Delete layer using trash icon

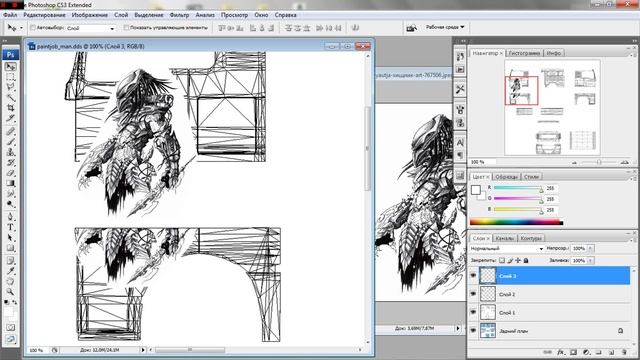(624, 352)
